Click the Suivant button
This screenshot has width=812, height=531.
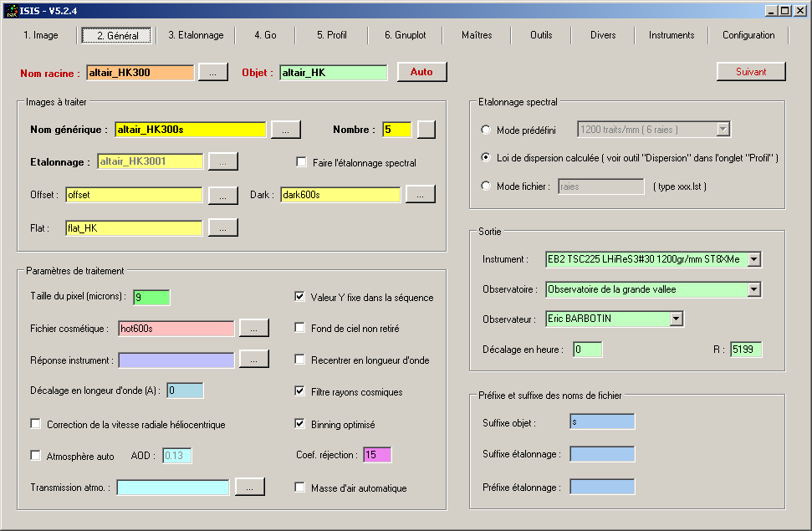[x=751, y=72]
